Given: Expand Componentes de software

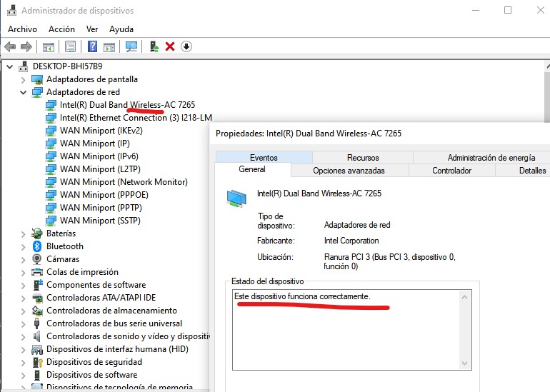Looking at the screenshot, I should coord(23,286).
